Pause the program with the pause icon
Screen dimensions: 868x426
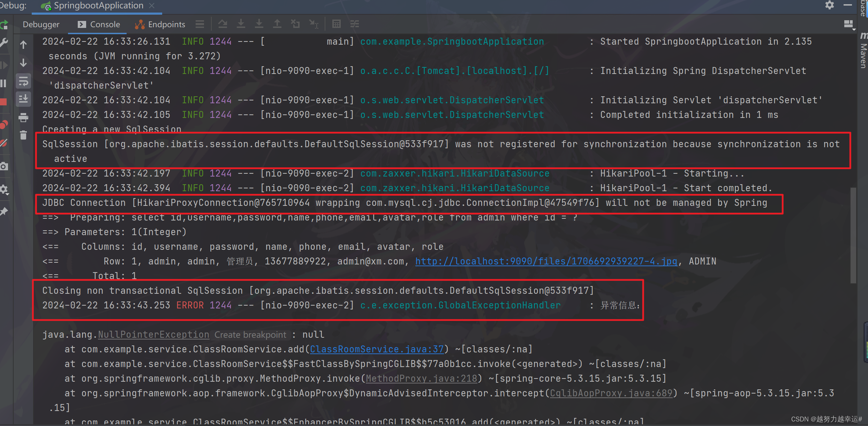pyautogui.click(x=4, y=83)
